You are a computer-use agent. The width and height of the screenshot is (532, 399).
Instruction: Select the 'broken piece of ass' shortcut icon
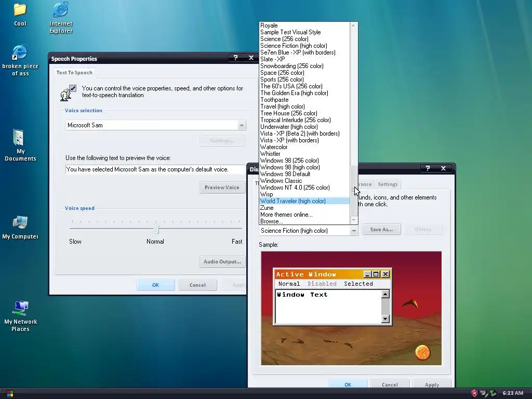point(20,60)
